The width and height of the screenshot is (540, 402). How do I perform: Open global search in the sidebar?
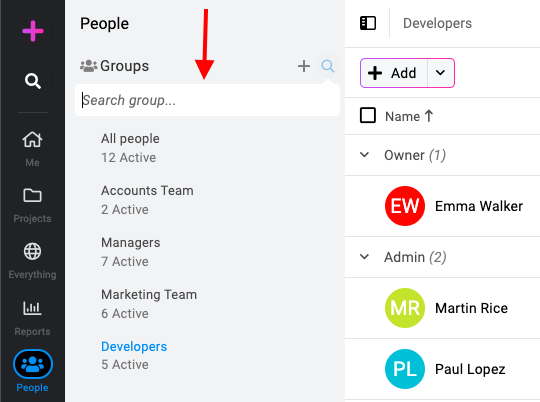pyautogui.click(x=33, y=81)
